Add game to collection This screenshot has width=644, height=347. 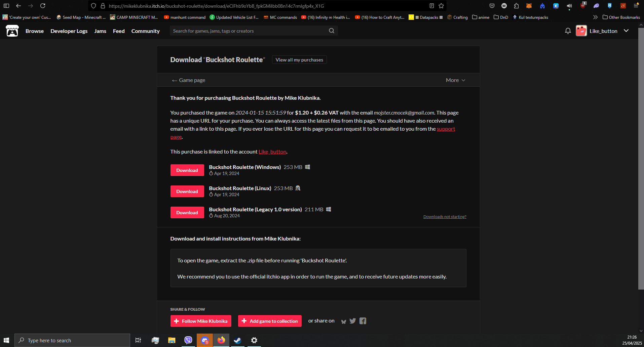coord(270,321)
